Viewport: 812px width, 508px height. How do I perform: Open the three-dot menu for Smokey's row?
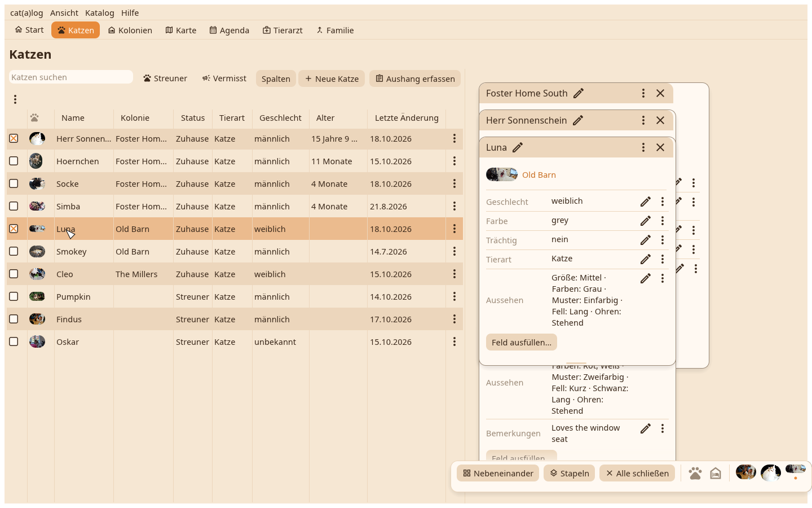[454, 251]
